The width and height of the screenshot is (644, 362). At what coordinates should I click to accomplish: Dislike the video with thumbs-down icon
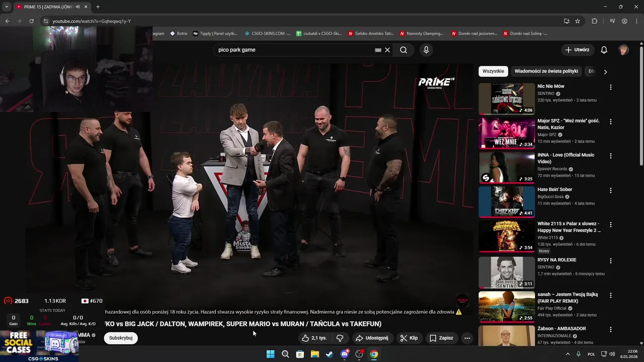tap(340, 338)
